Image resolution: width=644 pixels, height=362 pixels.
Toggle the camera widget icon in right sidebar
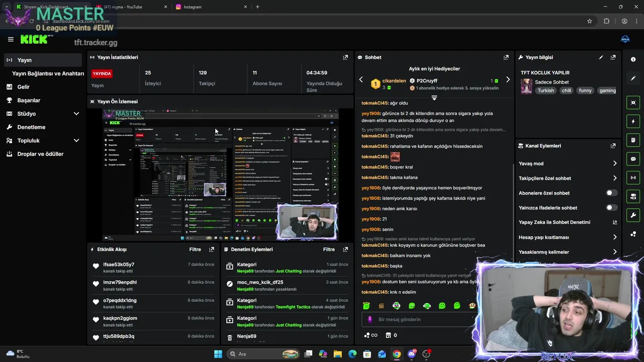[633, 196]
